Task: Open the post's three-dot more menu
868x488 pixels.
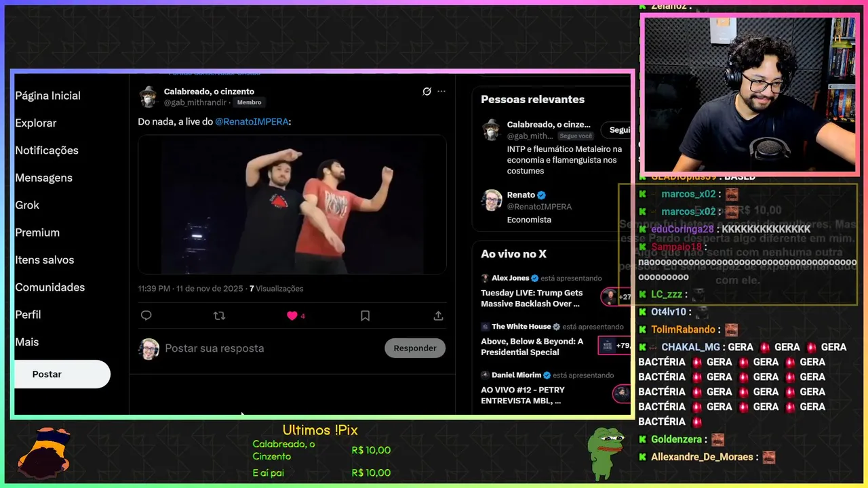Action: click(441, 91)
